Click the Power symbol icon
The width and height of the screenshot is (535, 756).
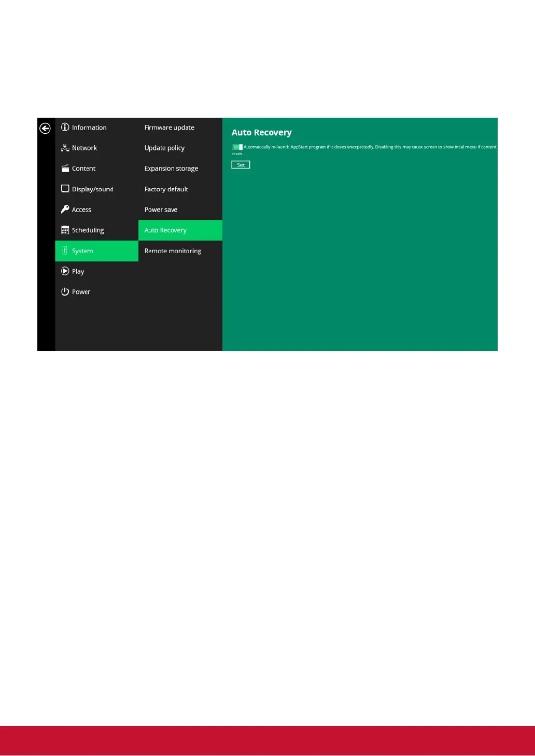65,292
